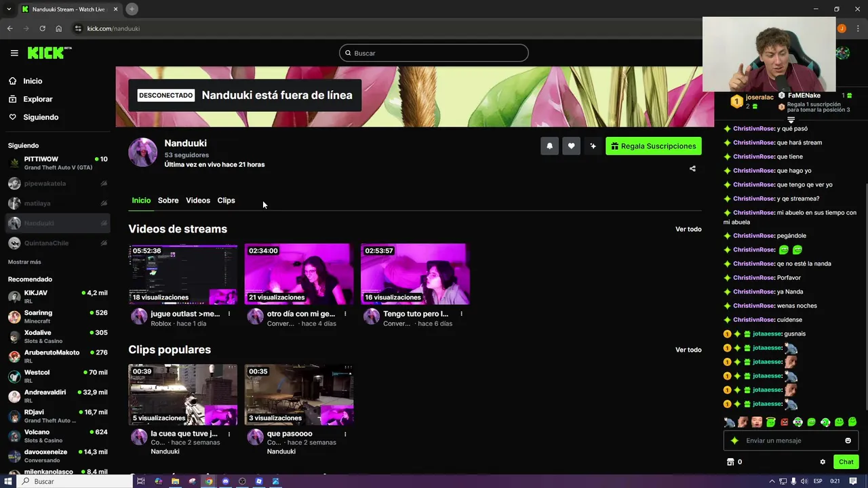Open options menu for 'Tengo tuto pero l...' video
This screenshot has width=868, height=488.
coord(461,314)
